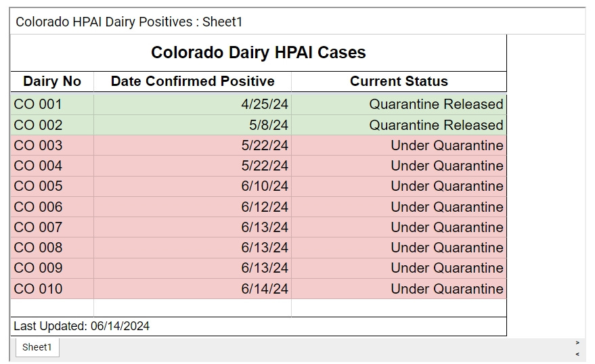Click Under Quarantine status for CO 005

coord(399,186)
